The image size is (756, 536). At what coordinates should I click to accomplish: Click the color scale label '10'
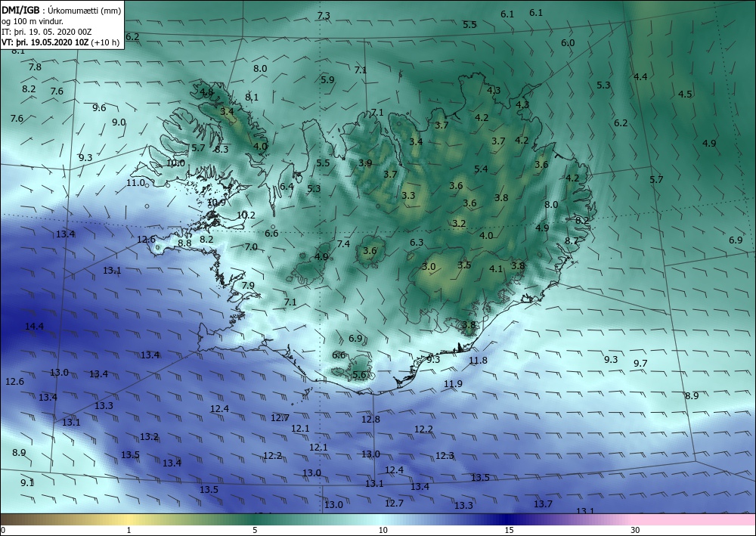coord(383,530)
